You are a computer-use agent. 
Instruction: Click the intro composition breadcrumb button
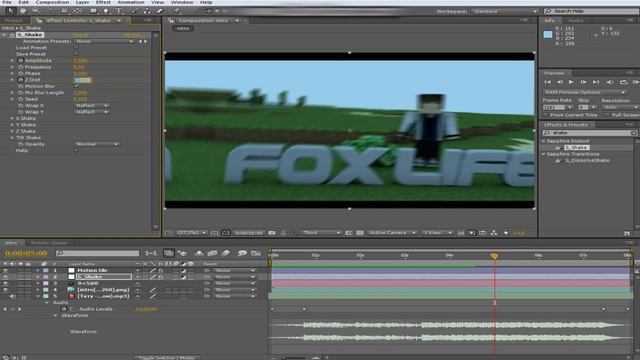tap(183, 29)
